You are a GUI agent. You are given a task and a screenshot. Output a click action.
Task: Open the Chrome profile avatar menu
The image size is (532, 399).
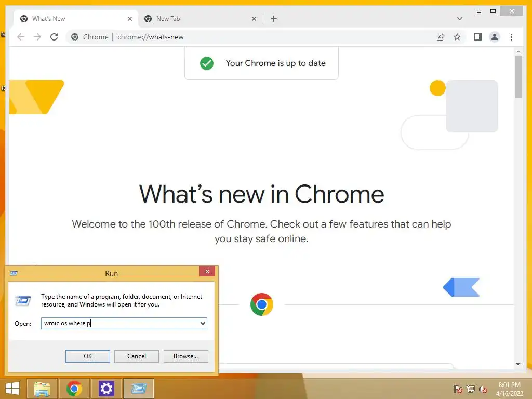pyautogui.click(x=495, y=37)
